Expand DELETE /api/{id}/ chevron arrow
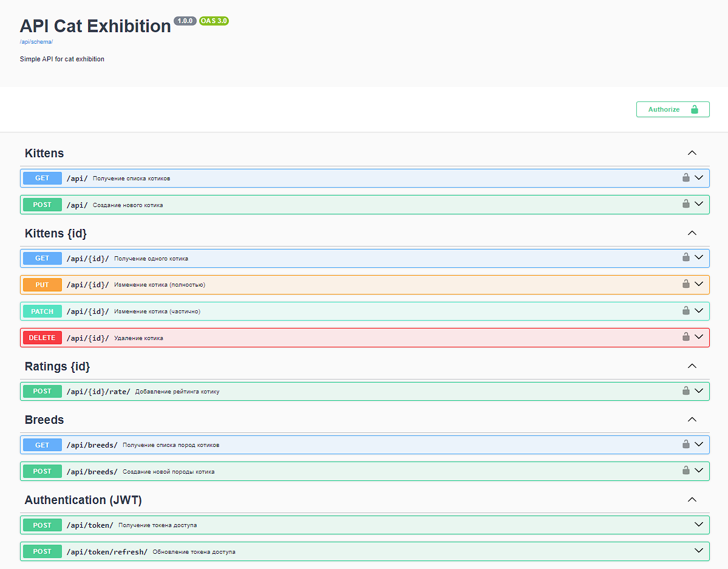 click(699, 337)
